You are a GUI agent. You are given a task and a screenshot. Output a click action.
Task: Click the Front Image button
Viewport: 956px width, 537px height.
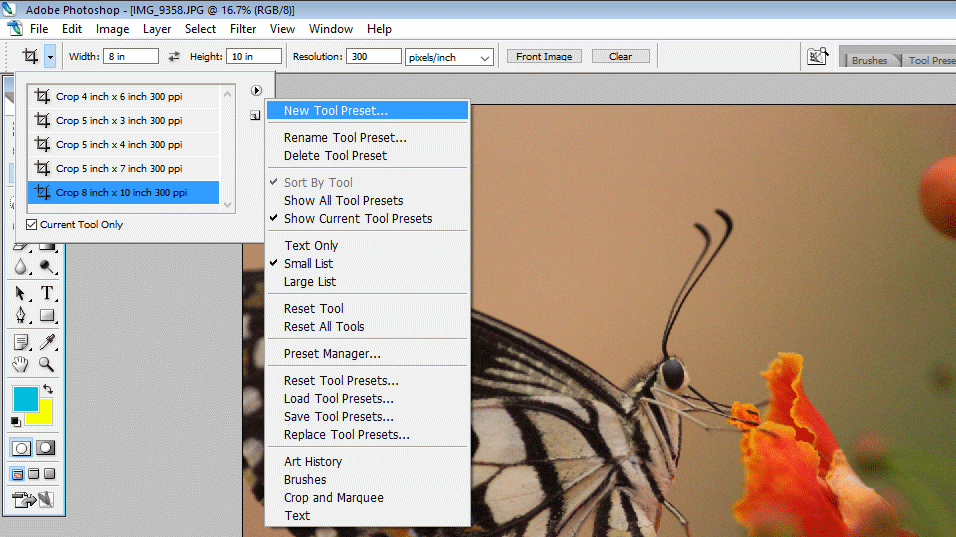pyautogui.click(x=544, y=57)
